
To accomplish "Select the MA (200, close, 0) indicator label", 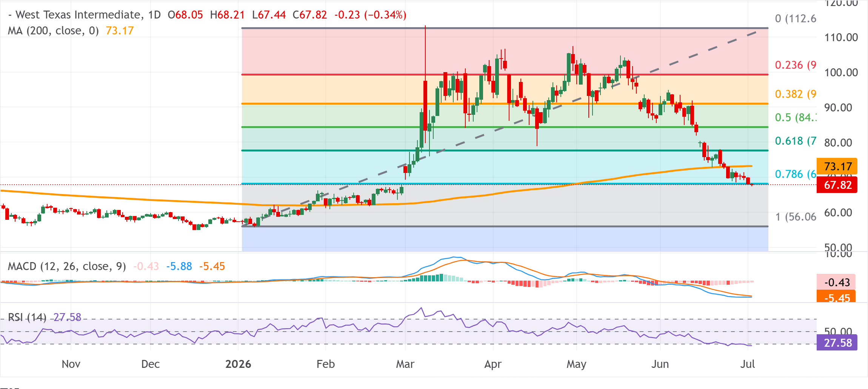I will point(53,31).
